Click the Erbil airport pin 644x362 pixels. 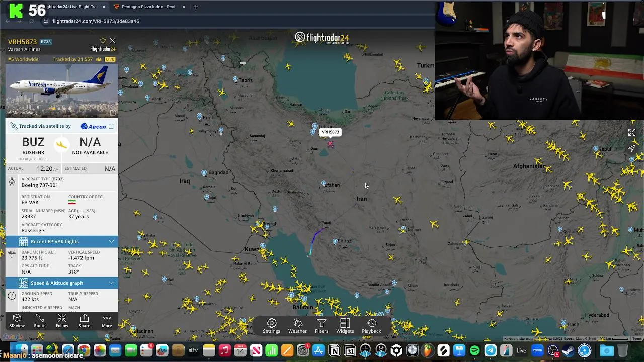click(200, 117)
